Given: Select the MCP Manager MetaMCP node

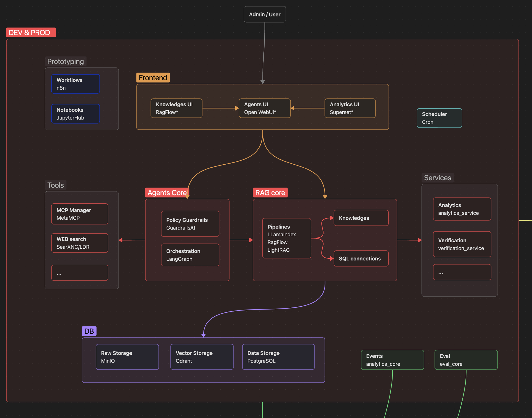Looking at the screenshot, I should coord(80,214).
